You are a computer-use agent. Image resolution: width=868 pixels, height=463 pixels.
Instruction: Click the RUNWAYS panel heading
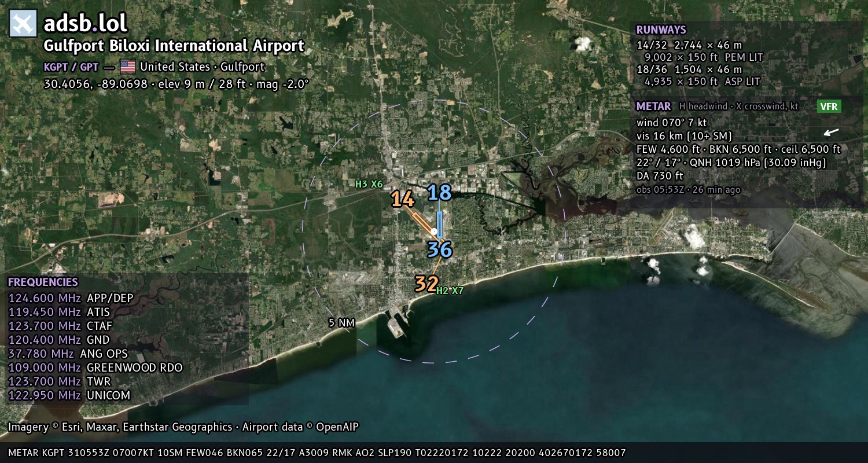coord(661,30)
